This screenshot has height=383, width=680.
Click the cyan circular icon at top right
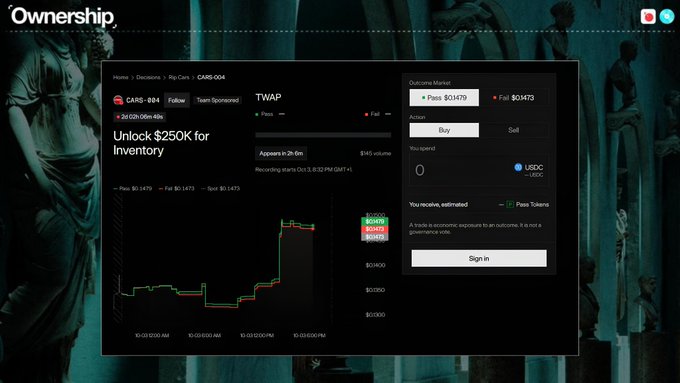point(667,16)
